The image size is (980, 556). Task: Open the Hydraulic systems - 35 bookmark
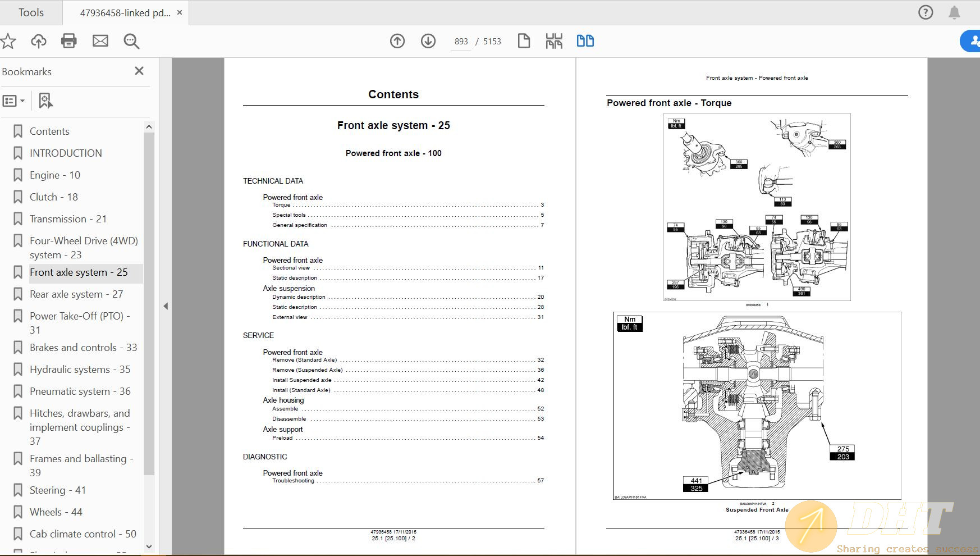pos(80,370)
